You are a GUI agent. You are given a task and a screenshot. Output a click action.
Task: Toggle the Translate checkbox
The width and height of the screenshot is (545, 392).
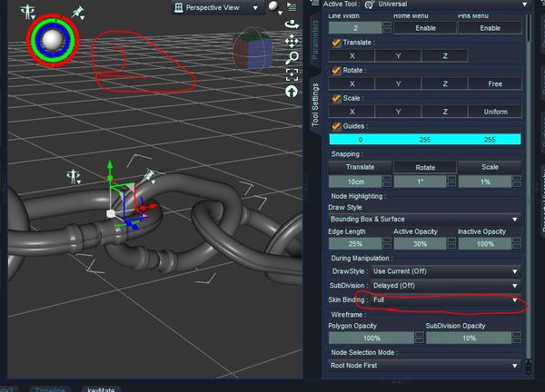(x=336, y=43)
